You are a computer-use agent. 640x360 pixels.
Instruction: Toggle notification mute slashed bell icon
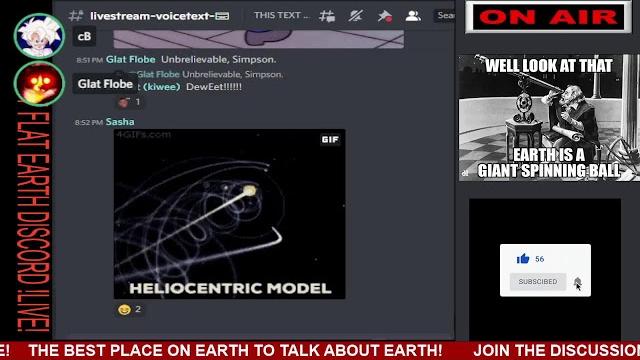(x=356, y=16)
